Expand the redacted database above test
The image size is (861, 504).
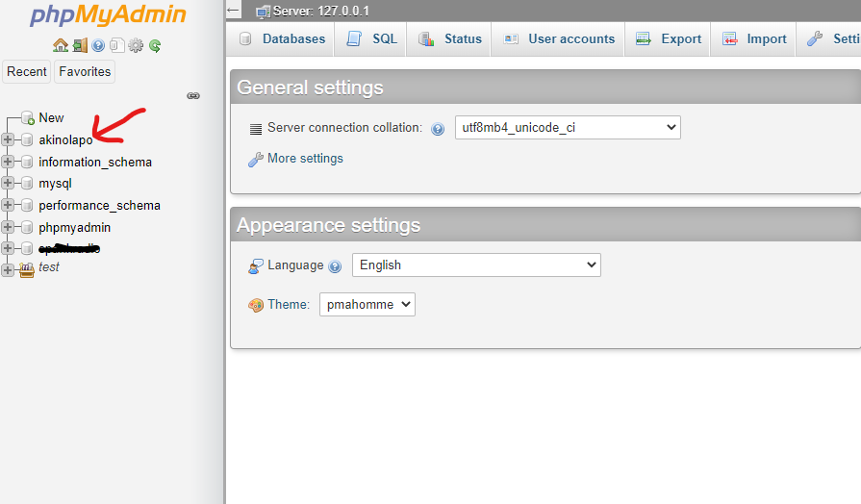pos(7,248)
